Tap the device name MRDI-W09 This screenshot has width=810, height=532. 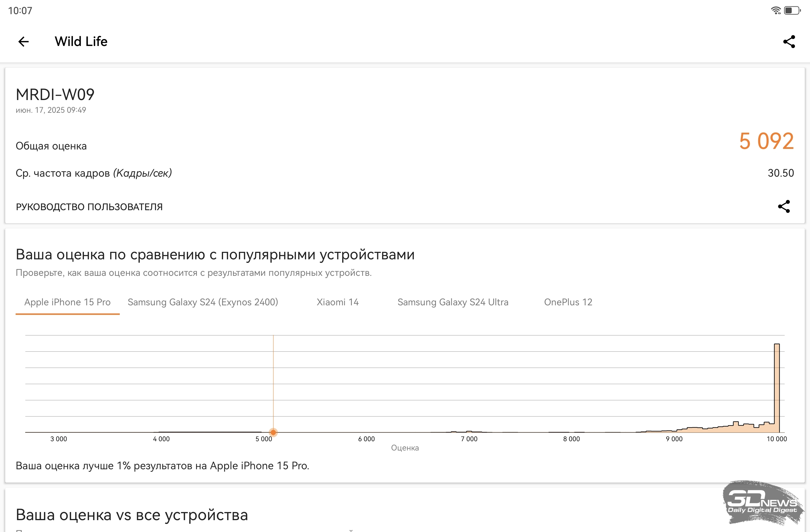coord(55,95)
